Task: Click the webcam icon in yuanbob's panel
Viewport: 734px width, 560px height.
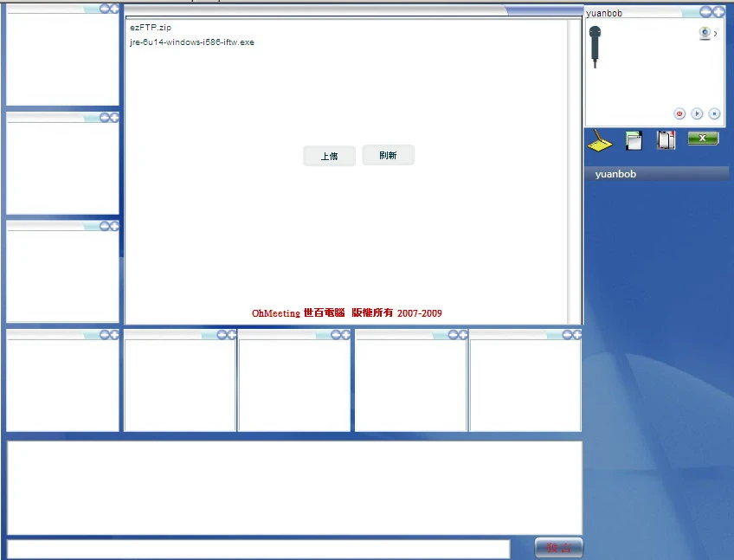Action: coord(705,33)
